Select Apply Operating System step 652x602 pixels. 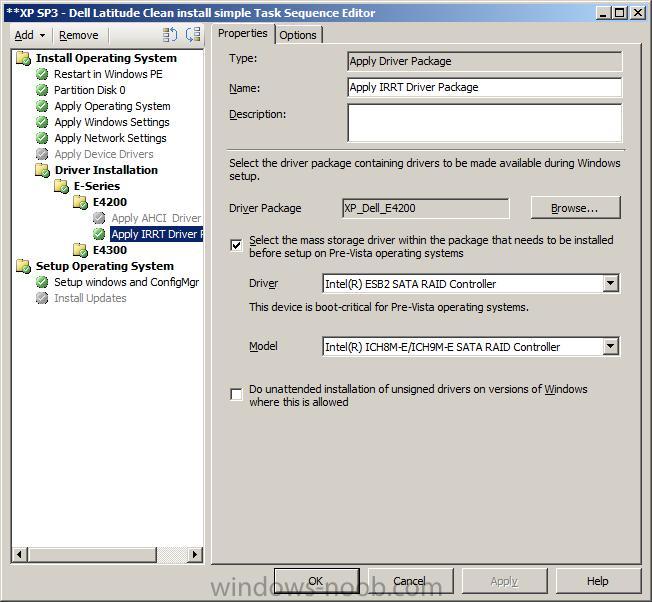pyautogui.click(x=112, y=106)
